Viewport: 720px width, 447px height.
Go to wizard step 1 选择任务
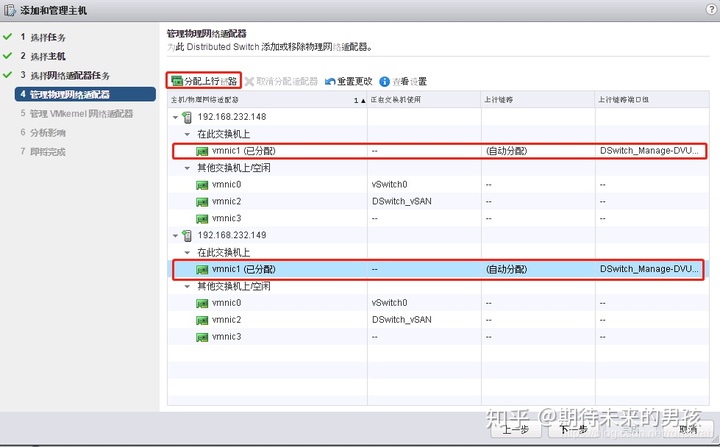43,37
